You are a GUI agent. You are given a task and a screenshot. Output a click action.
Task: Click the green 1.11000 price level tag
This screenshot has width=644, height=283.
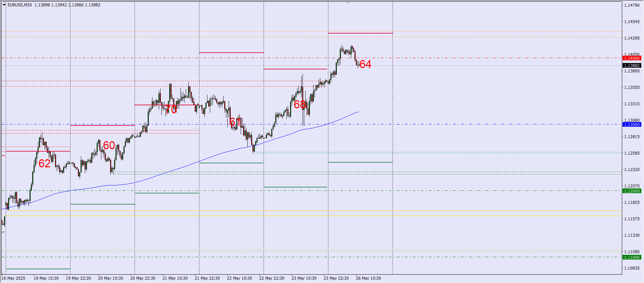[632, 258]
